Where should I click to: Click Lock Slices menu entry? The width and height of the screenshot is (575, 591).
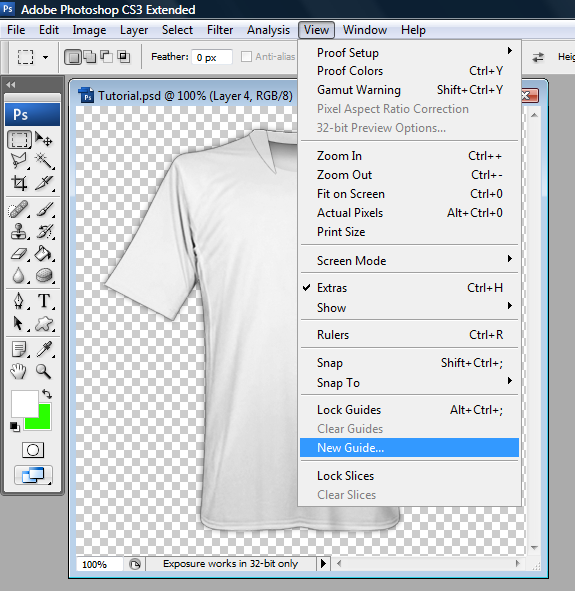(x=409, y=476)
